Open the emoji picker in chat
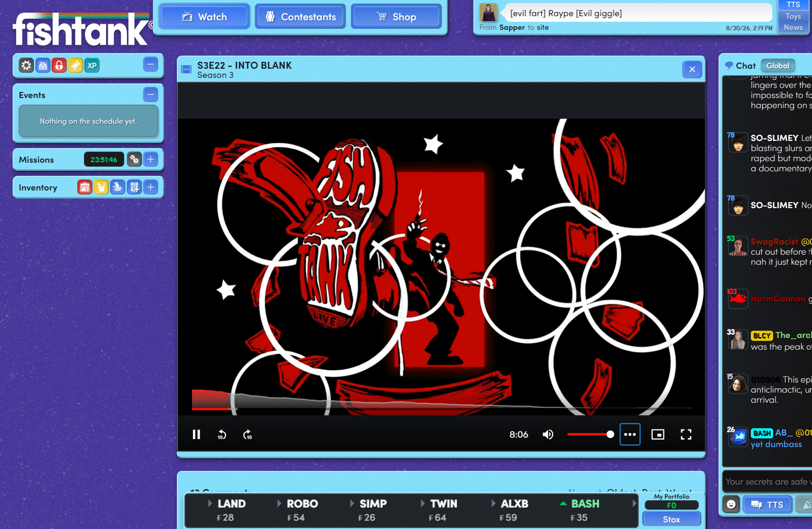The height and width of the screenshot is (529, 812). pyautogui.click(x=731, y=504)
